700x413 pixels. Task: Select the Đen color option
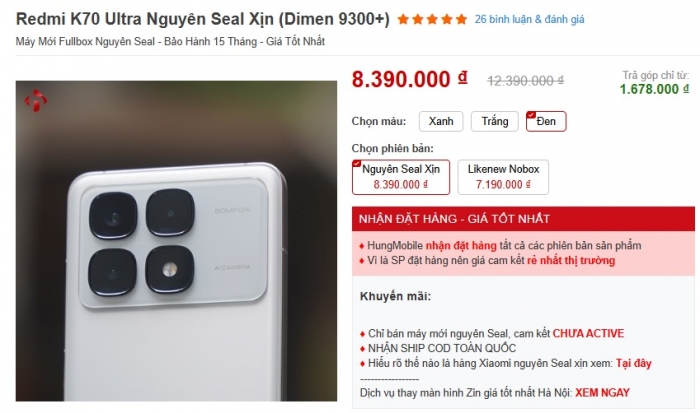click(x=546, y=121)
